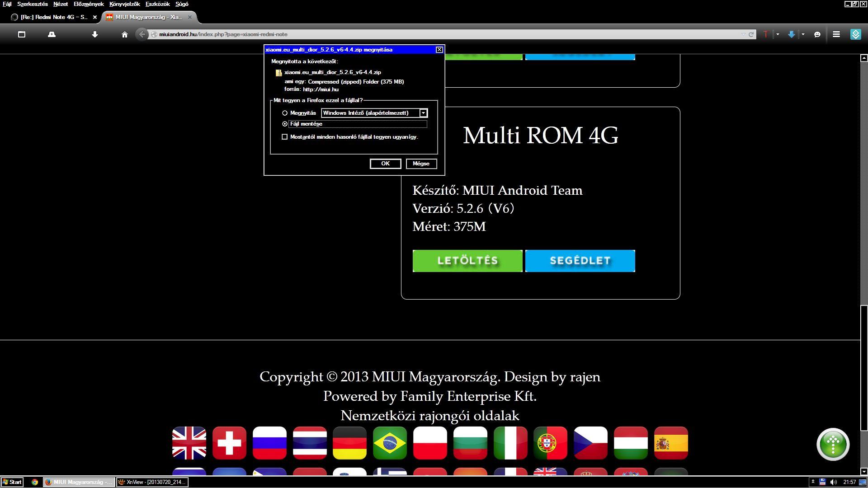Open the Hungary flag fan site

coord(631,443)
